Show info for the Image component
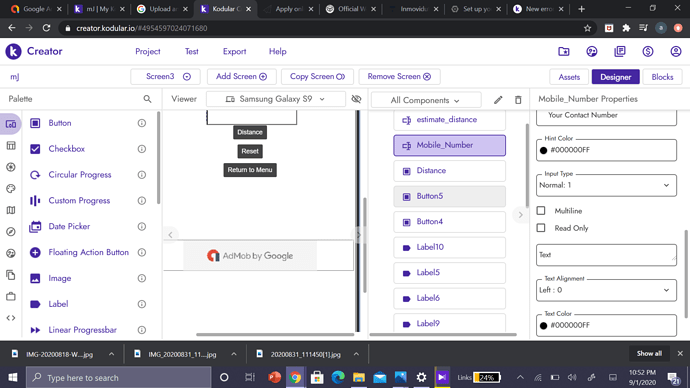Image resolution: width=690 pixels, height=388 pixels. 142,278
